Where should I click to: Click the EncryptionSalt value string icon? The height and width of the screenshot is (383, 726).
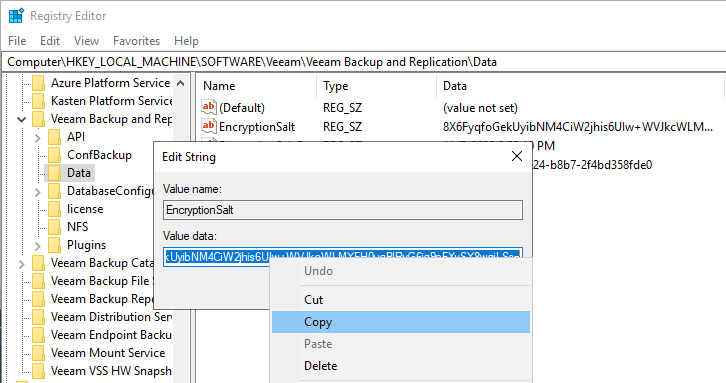[x=209, y=126]
